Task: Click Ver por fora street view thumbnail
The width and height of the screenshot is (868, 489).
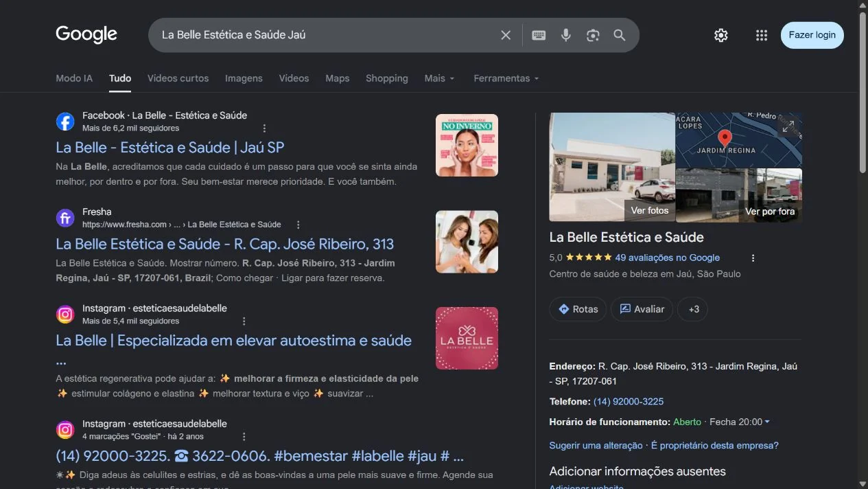Action: tap(770, 212)
